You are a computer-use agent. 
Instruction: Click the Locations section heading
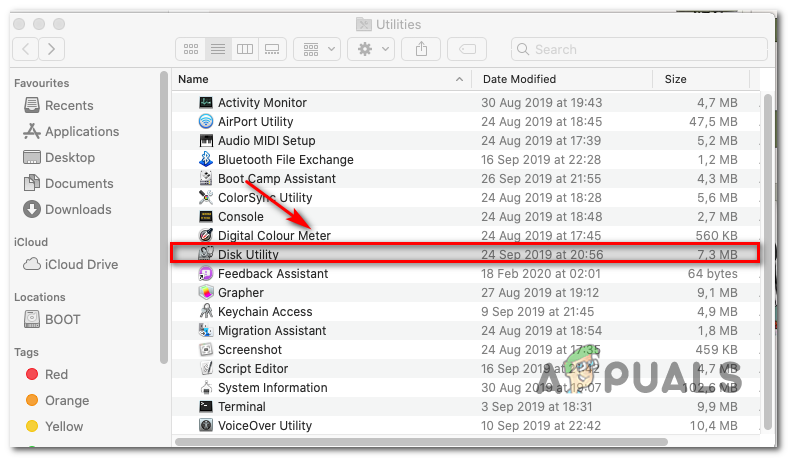tap(40, 297)
